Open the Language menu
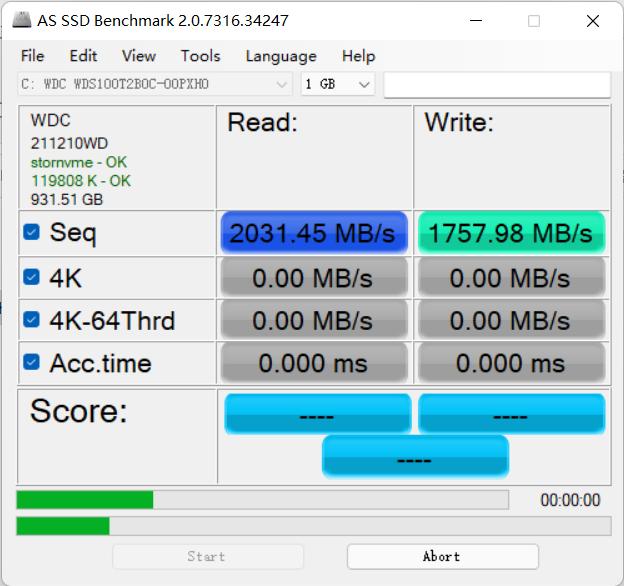The height and width of the screenshot is (586, 624). 281,56
